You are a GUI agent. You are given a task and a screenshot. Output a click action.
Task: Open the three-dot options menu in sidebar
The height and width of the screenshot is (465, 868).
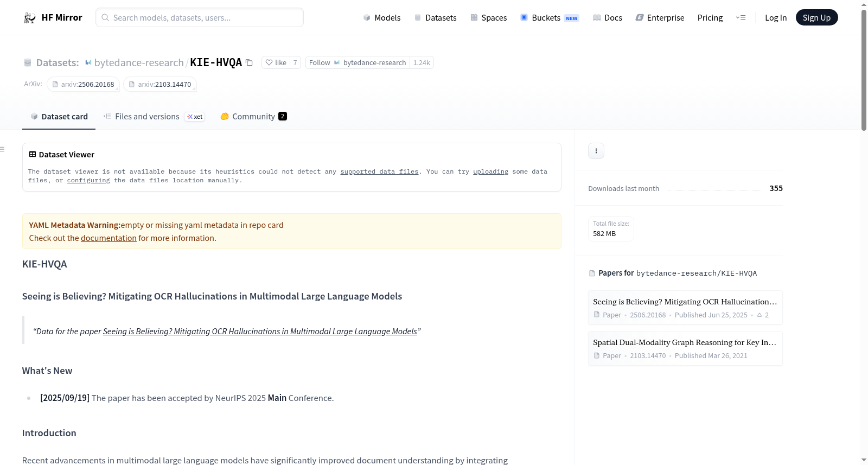click(596, 151)
